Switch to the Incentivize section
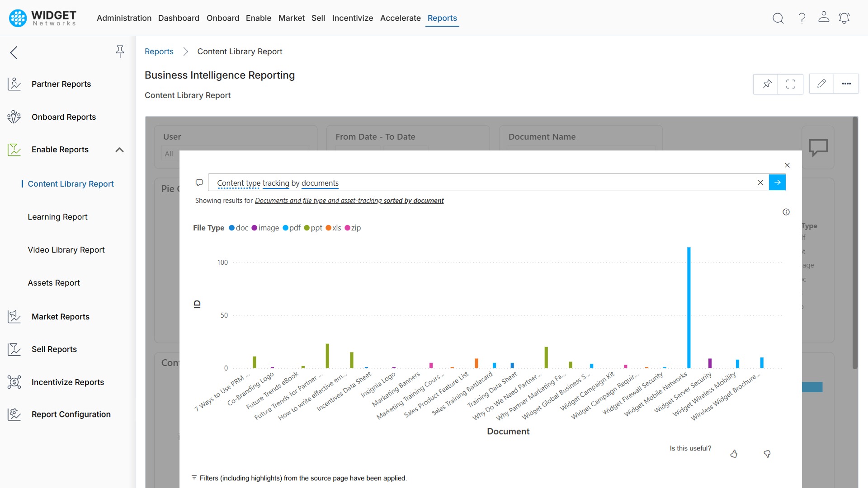868x488 pixels. 353,18
